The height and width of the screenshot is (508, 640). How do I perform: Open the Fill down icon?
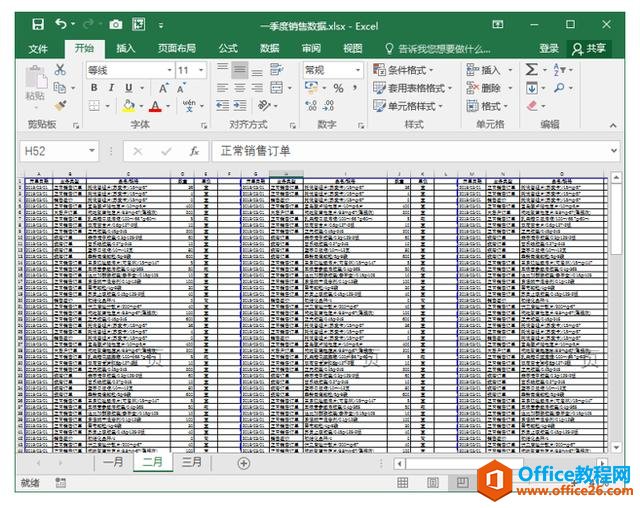[x=531, y=88]
